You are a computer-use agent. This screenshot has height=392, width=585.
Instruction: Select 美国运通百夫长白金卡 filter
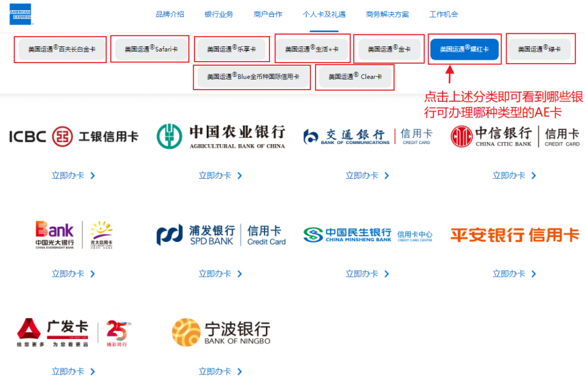click(x=61, y=49)
